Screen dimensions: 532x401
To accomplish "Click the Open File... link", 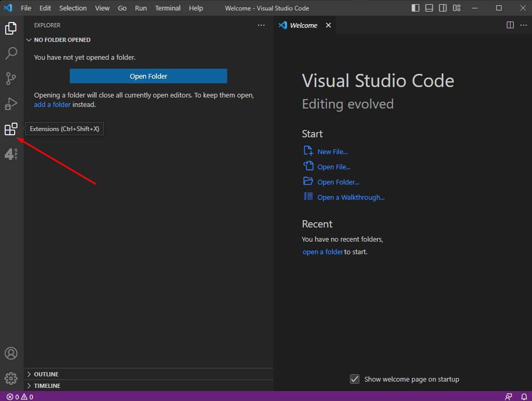I will click(334, 167).
